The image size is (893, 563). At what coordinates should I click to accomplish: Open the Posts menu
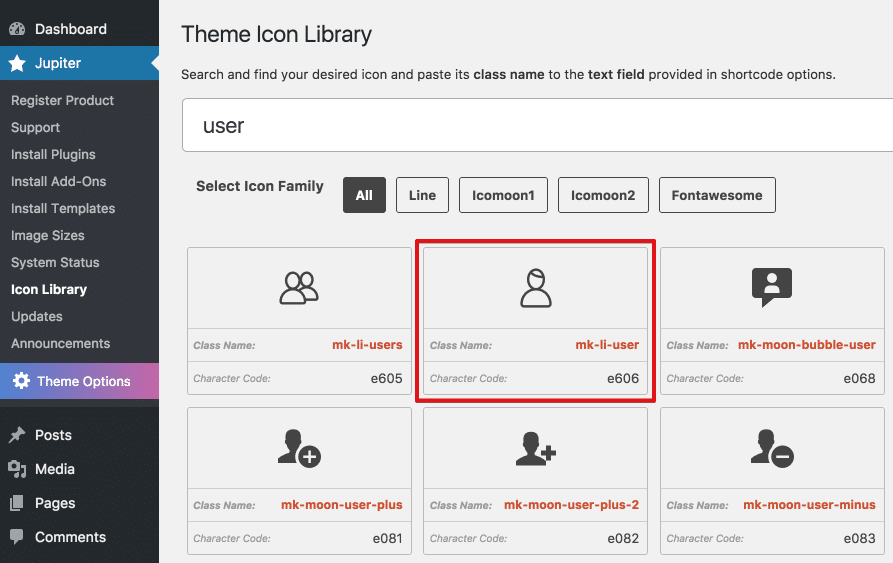53,435
